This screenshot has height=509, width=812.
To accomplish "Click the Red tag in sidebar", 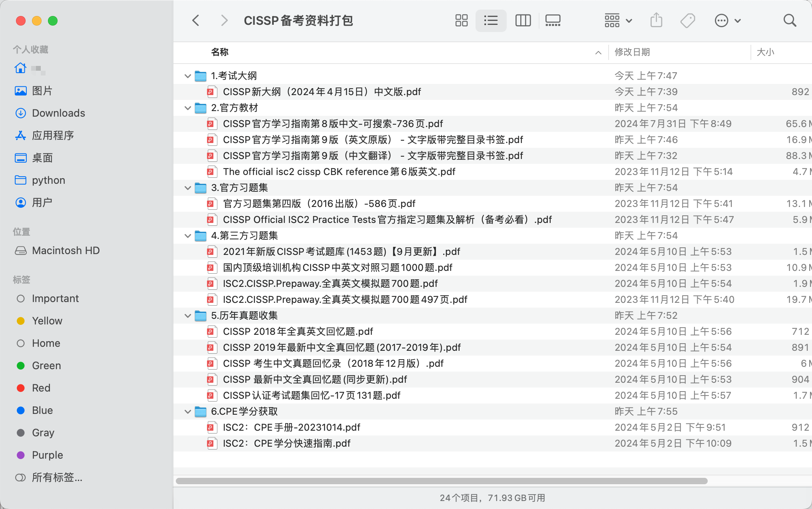I will click(41, 388).
